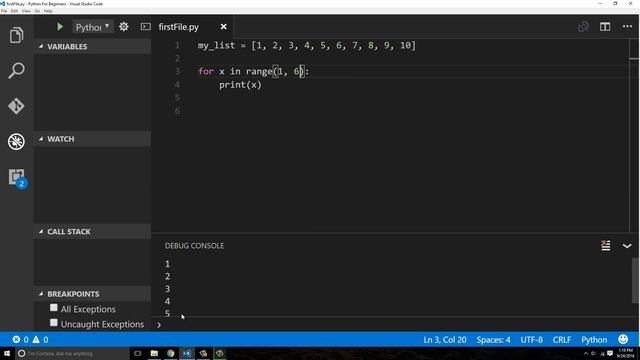The height and width of the screenshot is (360, 640).
Task: Change line endings via CRLF status item
Action: [562, 340]
